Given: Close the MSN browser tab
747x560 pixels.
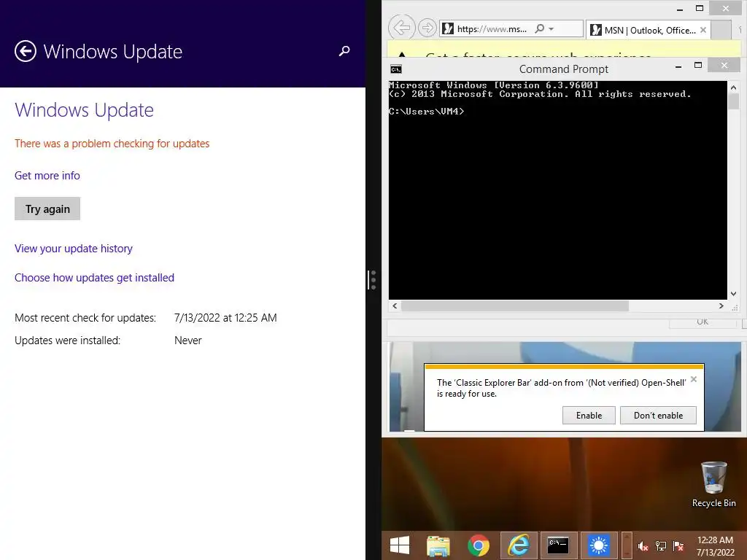Looking at the screenshot, I should [703, 30].
